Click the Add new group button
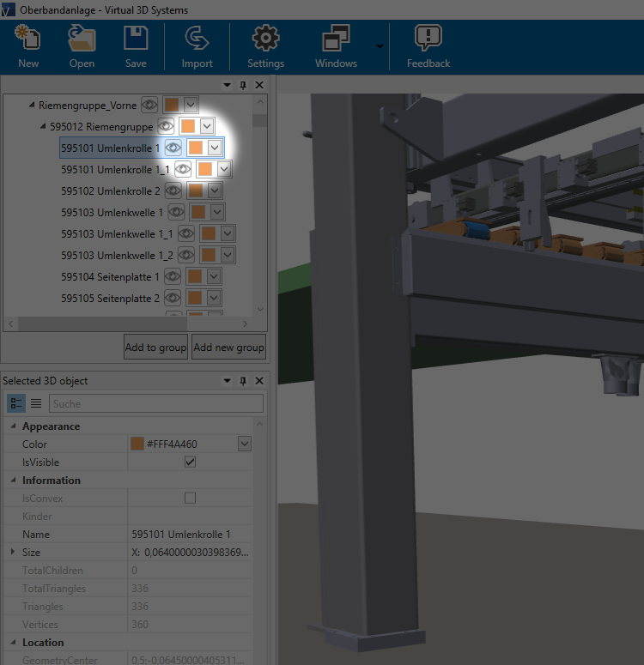 pos(228,347)
